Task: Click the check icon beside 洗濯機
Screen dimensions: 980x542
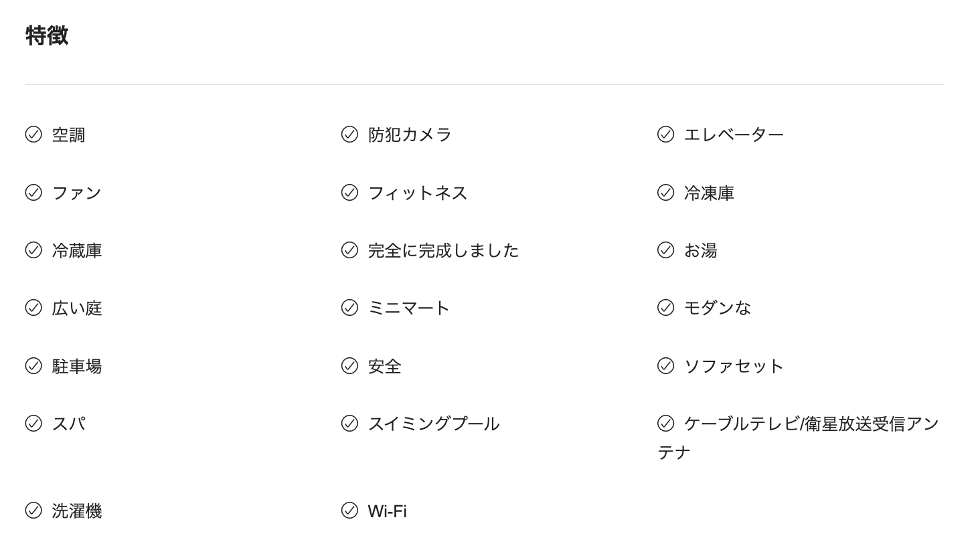Action: [x=33, y=511]
